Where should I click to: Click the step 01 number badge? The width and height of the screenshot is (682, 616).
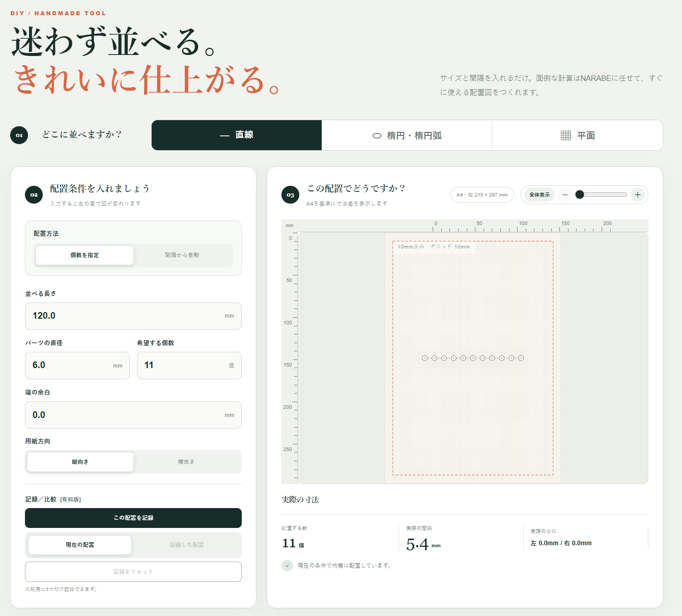click(x=19, y=135)
